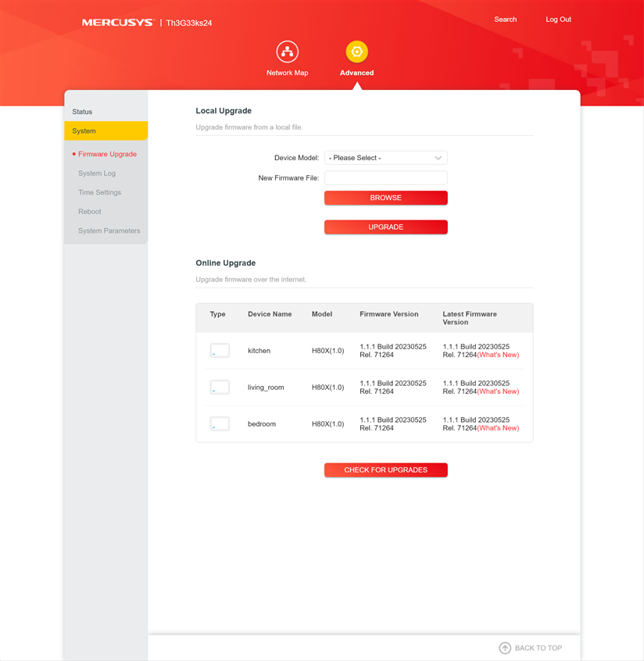The height and width of the screenshot is (661, 644).
Task: Click the Device Name column header
Action: tap(270, 314)
